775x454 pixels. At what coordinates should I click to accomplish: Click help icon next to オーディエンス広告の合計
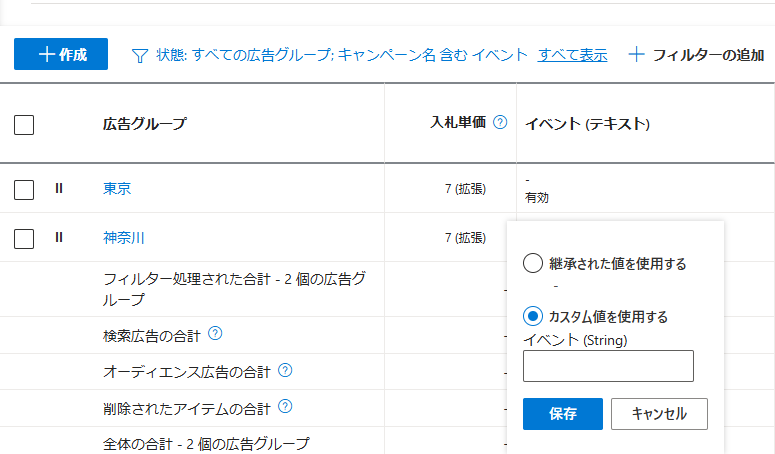(285, 371)
